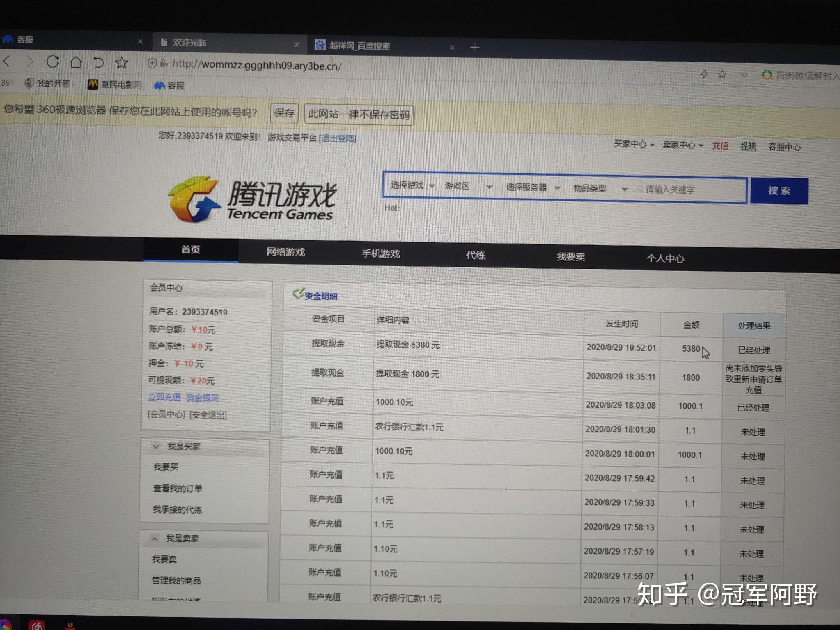Click the 请输入关键字 search input field
Screen dimensions: 840x630
pyautogui.click(x=677, y=190)
